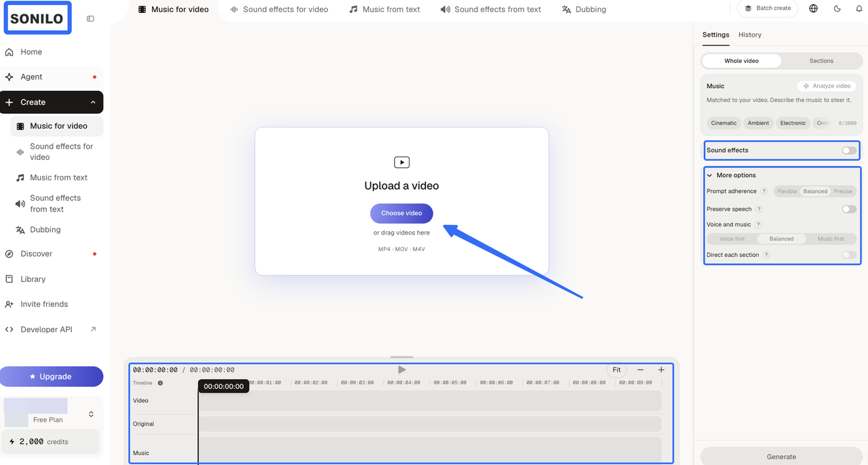Select the Sections mode tab

point(821,61)
